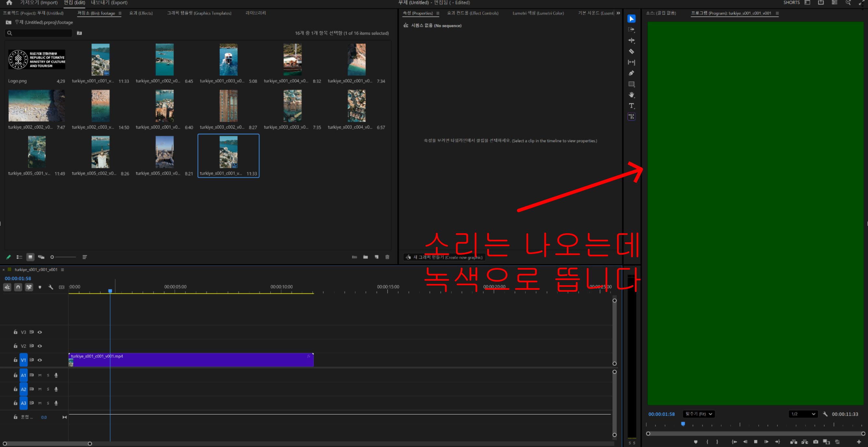Expand hidden panel tabs chevron

click(618, 13)
